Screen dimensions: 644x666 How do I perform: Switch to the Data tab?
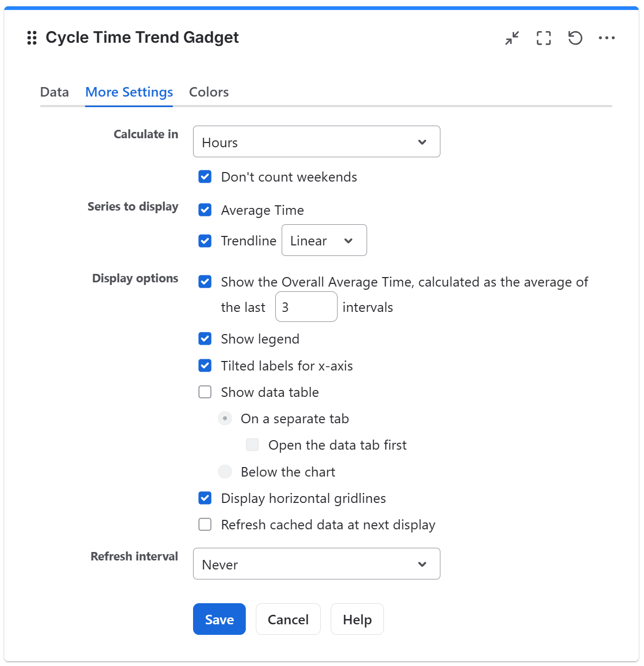(54, 92)
